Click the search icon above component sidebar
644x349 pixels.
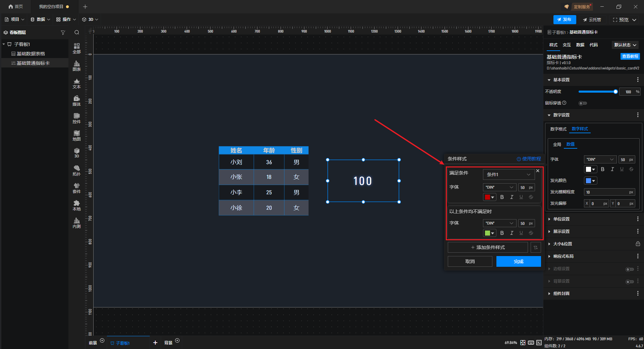pos(77,33)
